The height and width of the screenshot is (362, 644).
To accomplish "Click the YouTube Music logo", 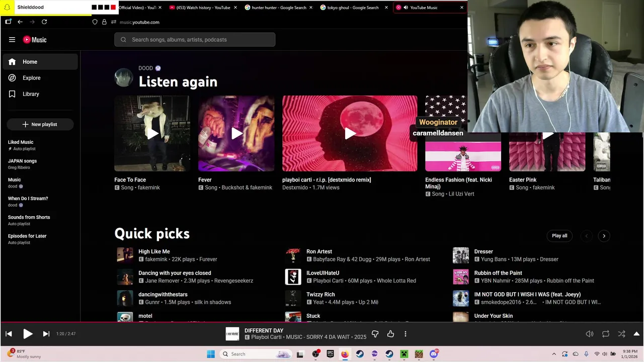I will coord(35,40).
